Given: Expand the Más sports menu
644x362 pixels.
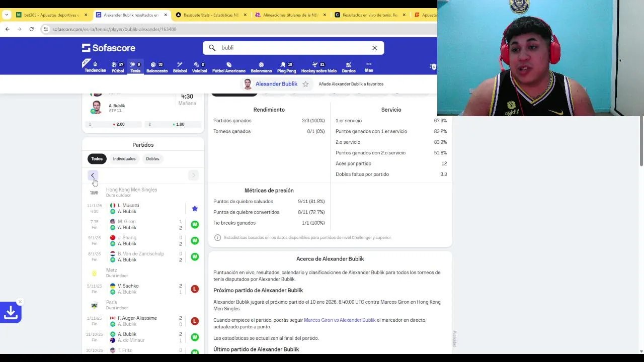Looking at the screenshot, I should 369,67.
